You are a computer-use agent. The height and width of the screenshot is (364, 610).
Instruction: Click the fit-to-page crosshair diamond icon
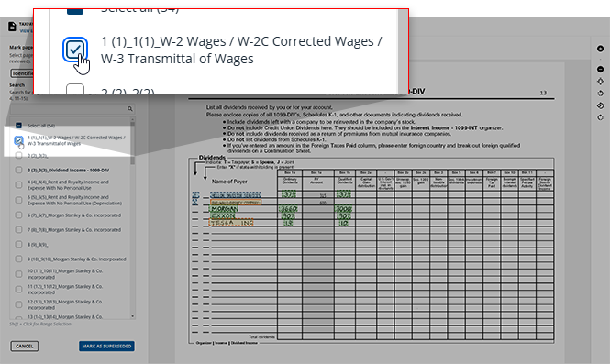pyautogui.click(x=600, y=82)
